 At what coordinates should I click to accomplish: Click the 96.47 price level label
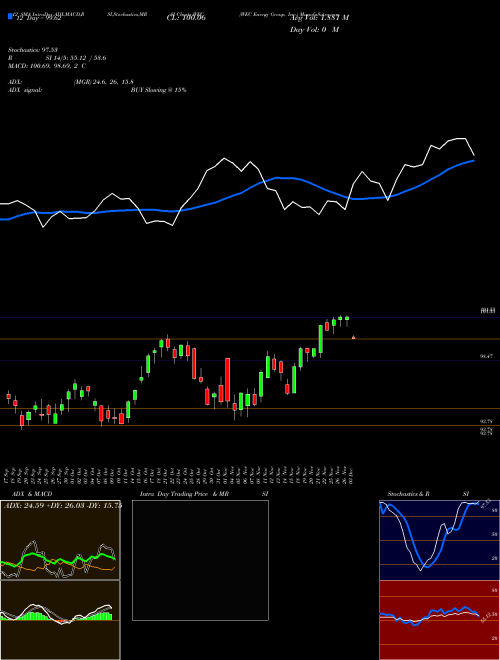[486, 356]
